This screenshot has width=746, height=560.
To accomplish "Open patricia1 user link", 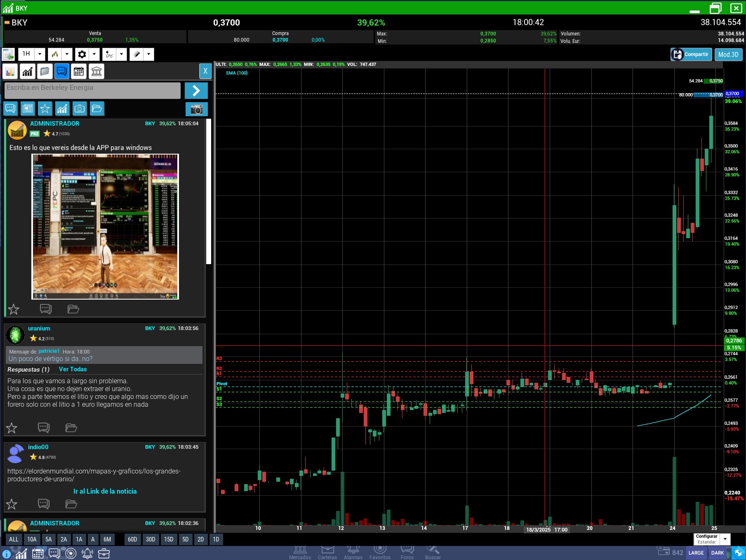I will click(49, 351).
